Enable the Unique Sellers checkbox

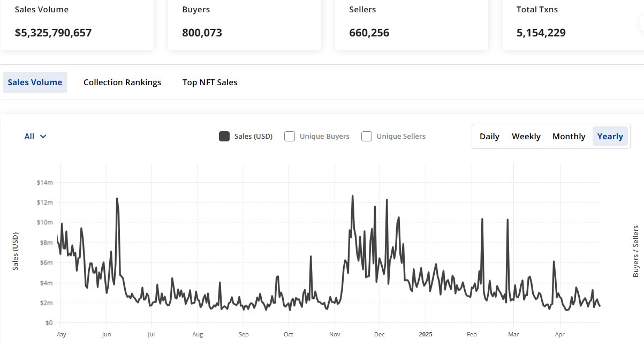click(x=367, y=137)
